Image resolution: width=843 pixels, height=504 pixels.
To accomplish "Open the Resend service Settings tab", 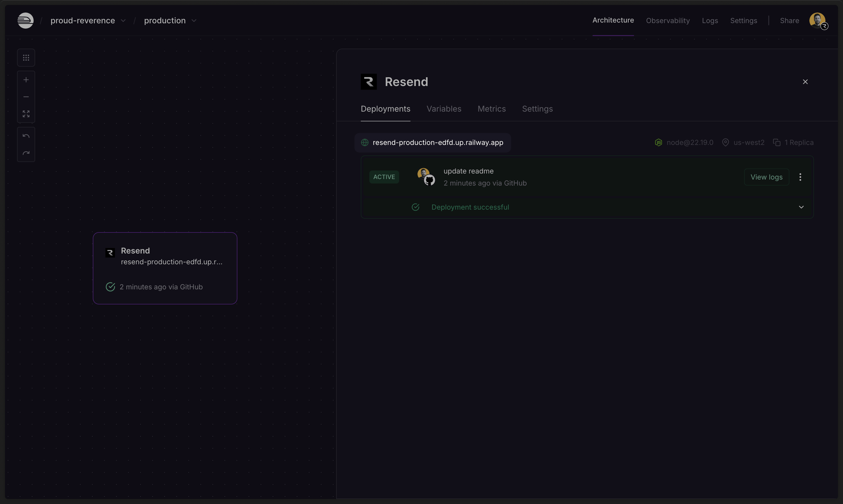I will [537, 109].
